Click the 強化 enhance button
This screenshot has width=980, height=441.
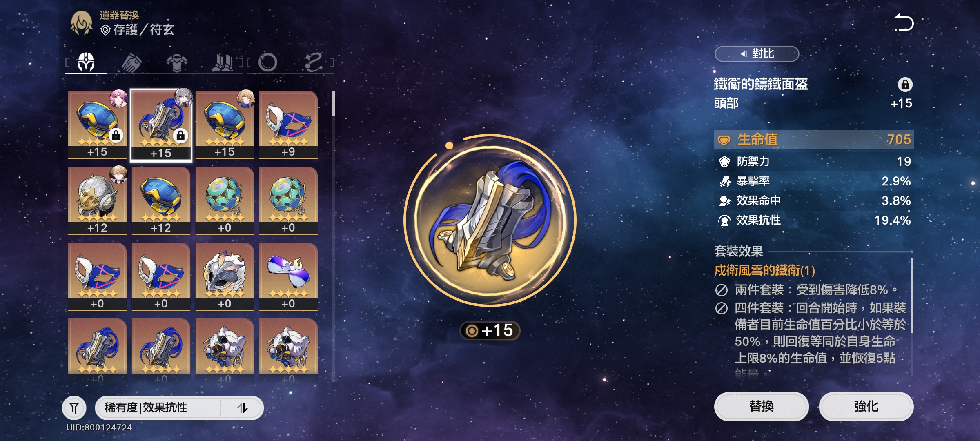click(x=866, y=406)
